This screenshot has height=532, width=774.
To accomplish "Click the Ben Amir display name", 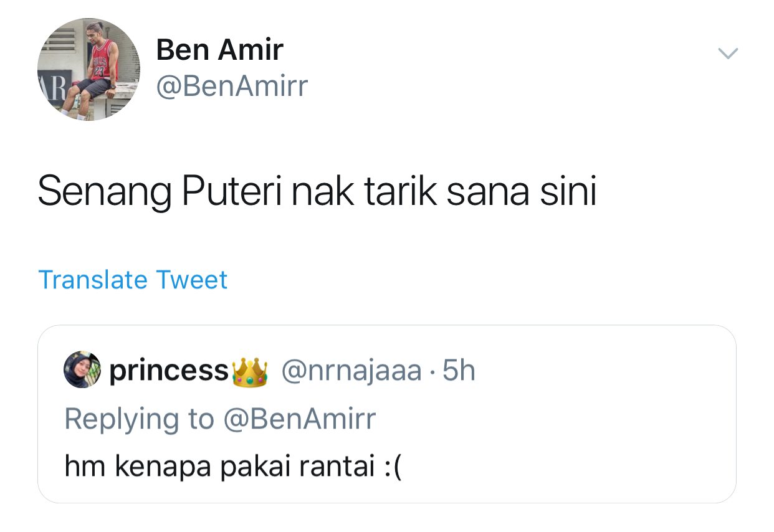I will [219, 50].
